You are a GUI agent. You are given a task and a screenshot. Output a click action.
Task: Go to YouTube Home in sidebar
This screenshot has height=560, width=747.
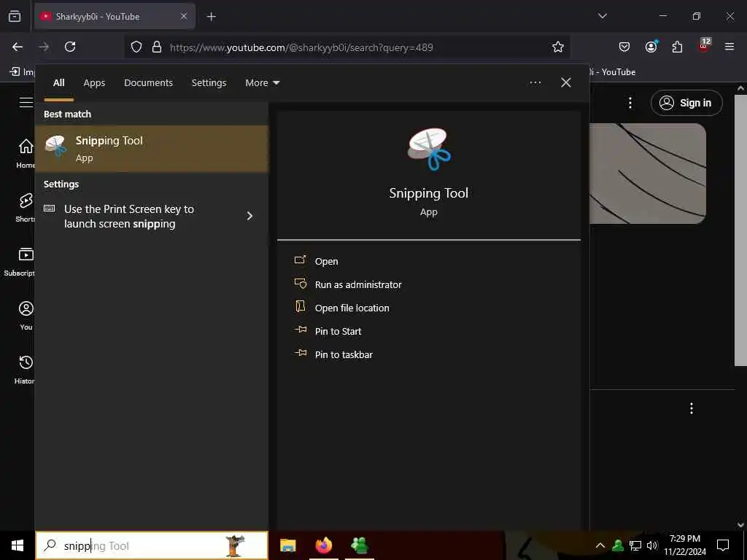[x=26, y=155]
